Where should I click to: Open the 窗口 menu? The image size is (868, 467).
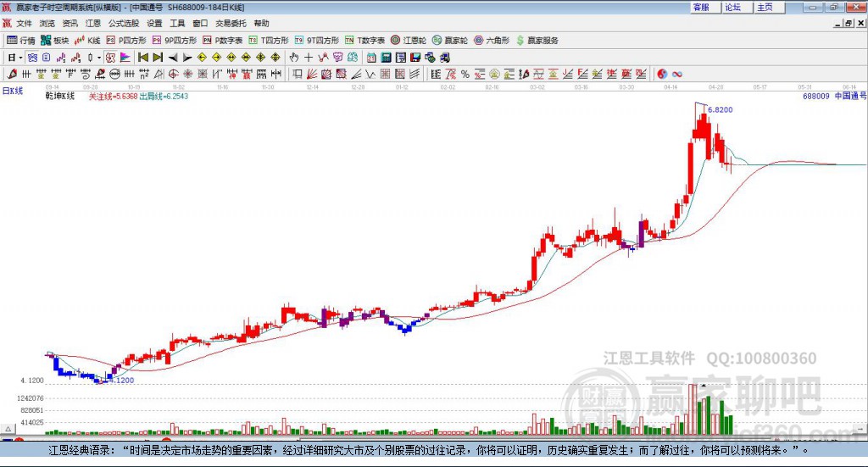[x=200, y=23]
